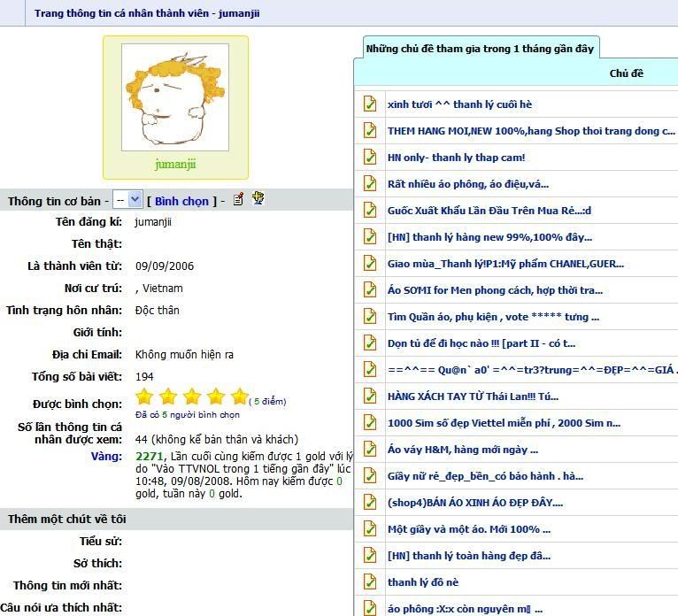Screen dimensions: 678x616
Task: Click document icon for 'Giao mùa_Thanh lý' topic
Action: tap(370, 263)
